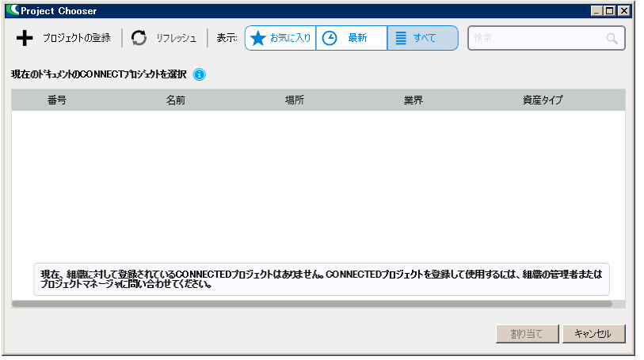Click the 割り当て assign button
644x360 pixels.
click(x=527, y=334)
